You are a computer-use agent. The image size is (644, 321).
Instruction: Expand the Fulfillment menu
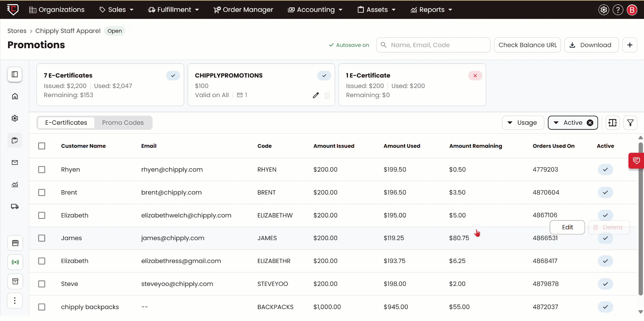tap(173, 10)
